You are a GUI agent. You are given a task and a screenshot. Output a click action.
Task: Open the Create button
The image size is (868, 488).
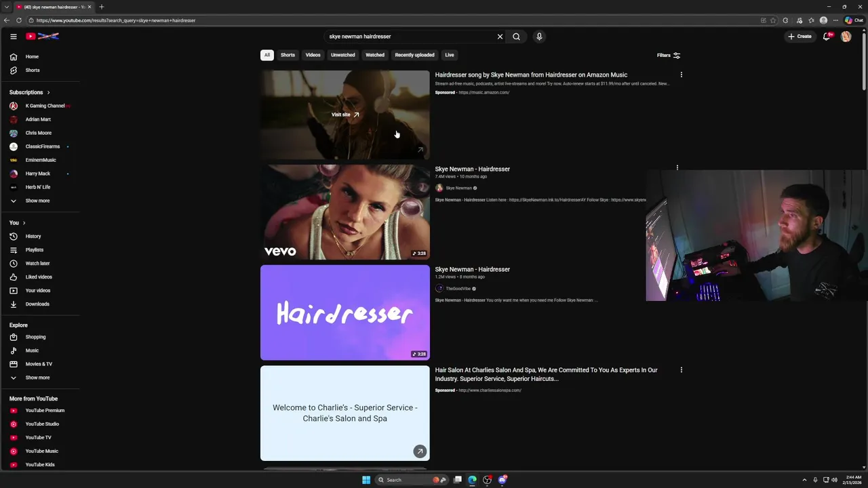(x=800, y=37)
